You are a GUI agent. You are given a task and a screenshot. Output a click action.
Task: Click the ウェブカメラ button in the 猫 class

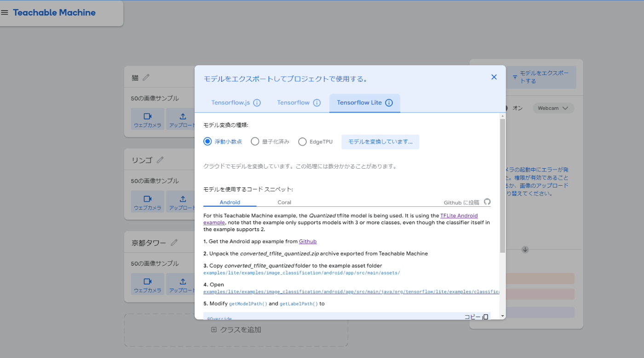tap(147, 119)
